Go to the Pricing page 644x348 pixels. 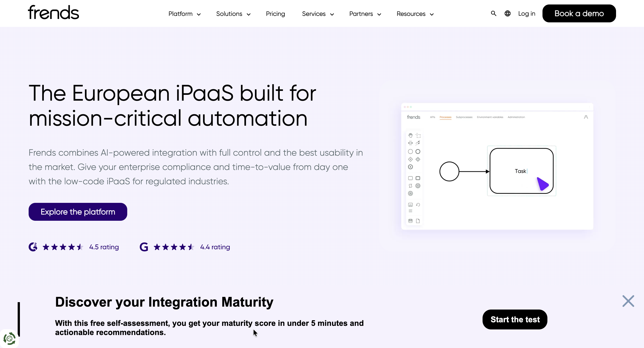pos(275,14)
